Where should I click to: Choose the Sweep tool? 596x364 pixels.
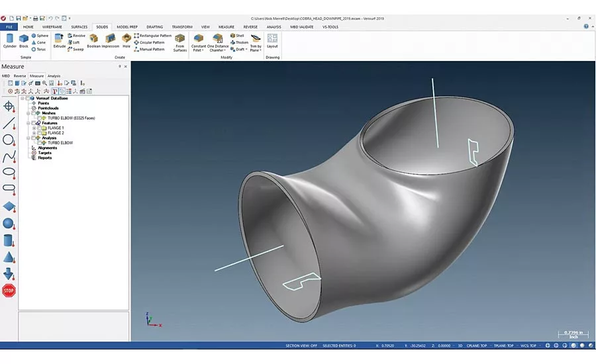point(75,50)
